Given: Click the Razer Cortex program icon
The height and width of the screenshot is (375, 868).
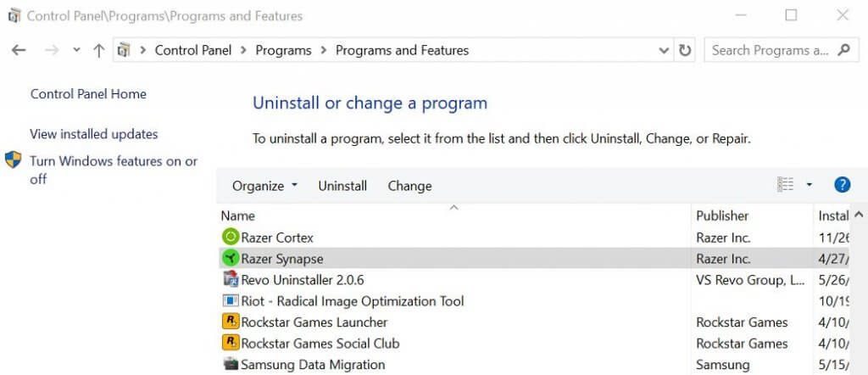Looking at the screenshot, I should pos(231,238).
